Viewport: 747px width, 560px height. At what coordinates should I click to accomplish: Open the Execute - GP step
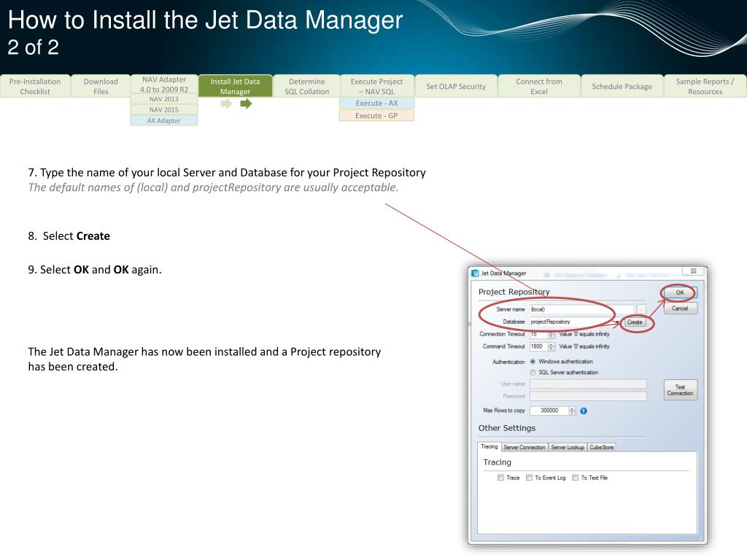376,116
